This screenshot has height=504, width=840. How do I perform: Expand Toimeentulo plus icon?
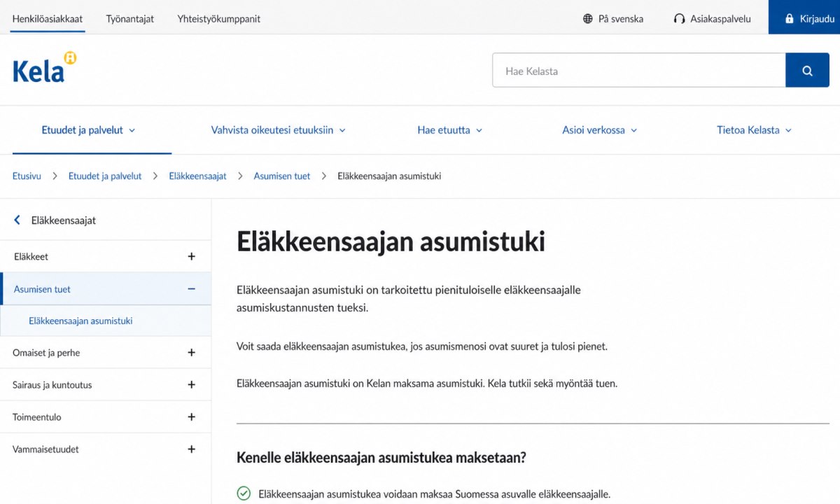(191, 417)
